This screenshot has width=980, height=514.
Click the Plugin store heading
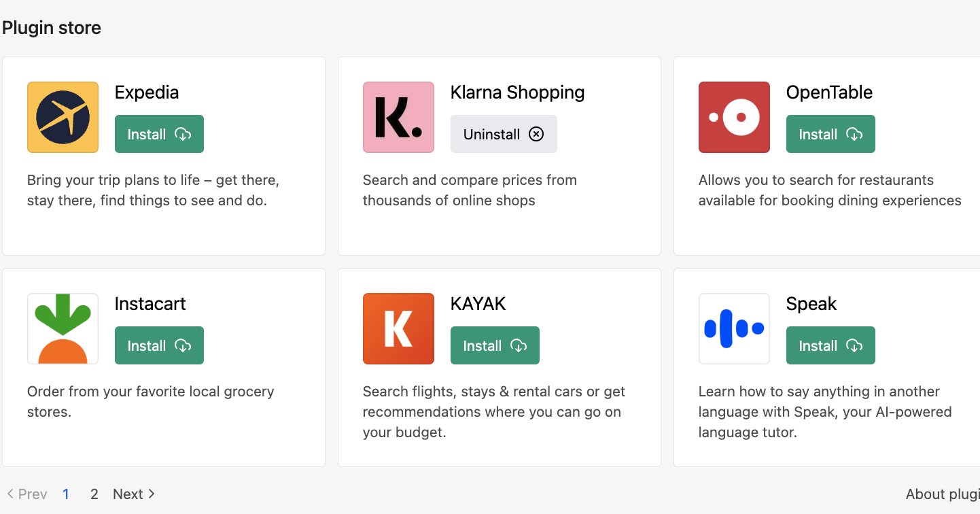tap(52, 28)
